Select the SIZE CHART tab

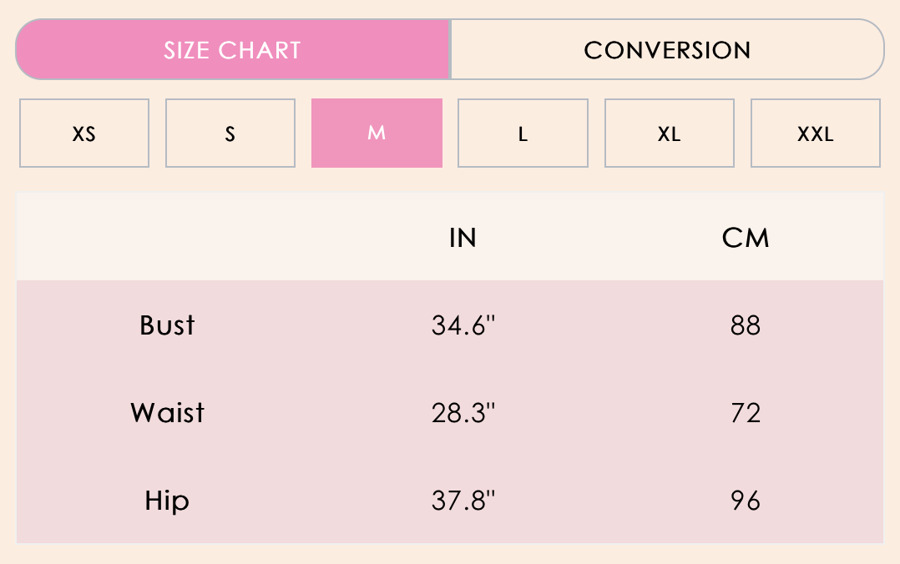(x=232, y=50)
